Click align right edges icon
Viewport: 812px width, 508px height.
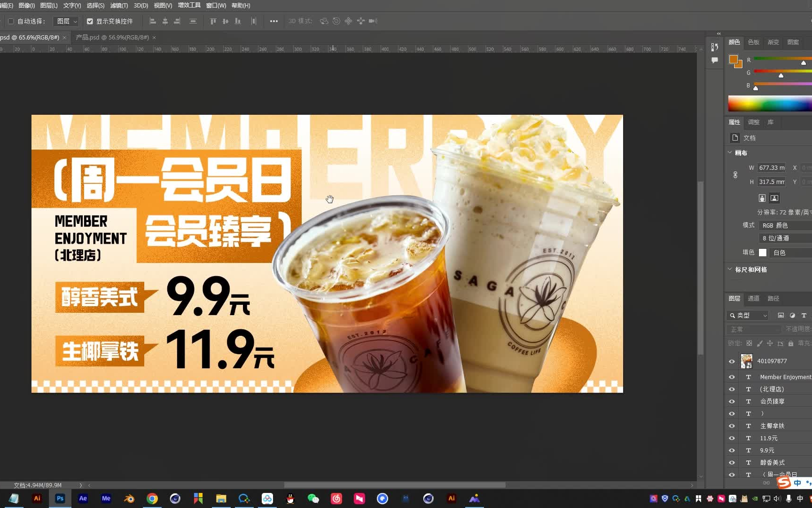(177, 21)
